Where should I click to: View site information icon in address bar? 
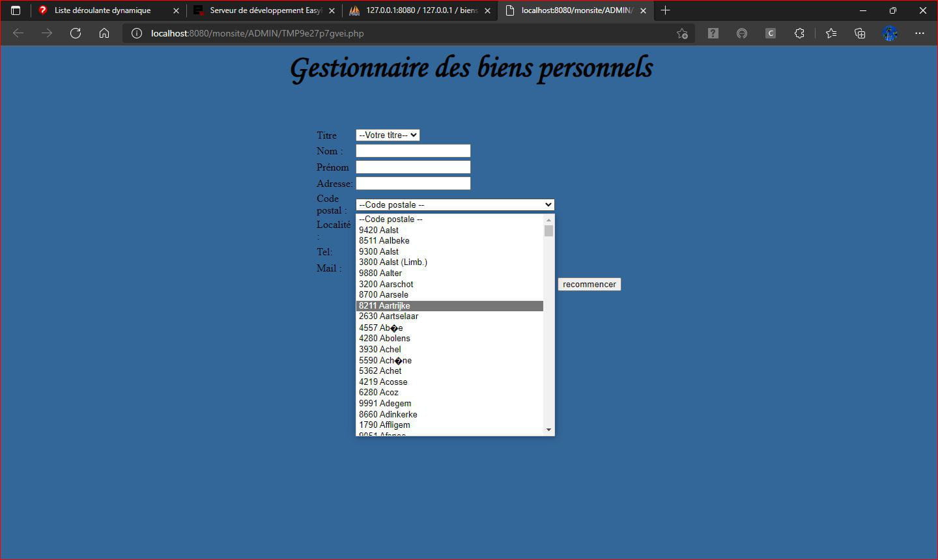coord(137,33)
